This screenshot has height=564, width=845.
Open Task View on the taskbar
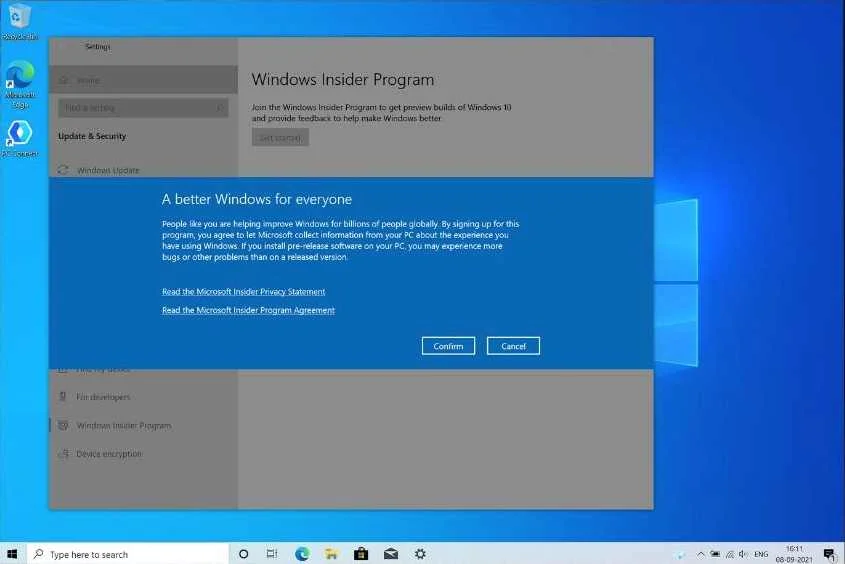click(272, 554)
